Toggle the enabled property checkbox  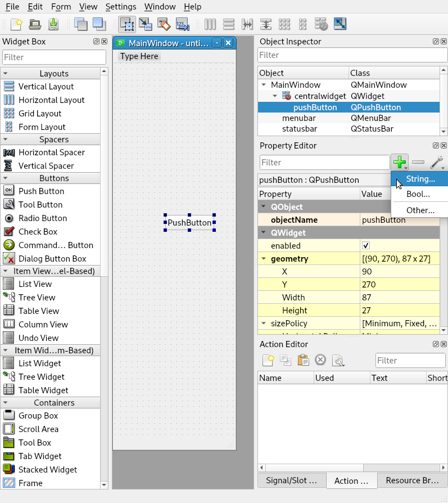point(366,246)
